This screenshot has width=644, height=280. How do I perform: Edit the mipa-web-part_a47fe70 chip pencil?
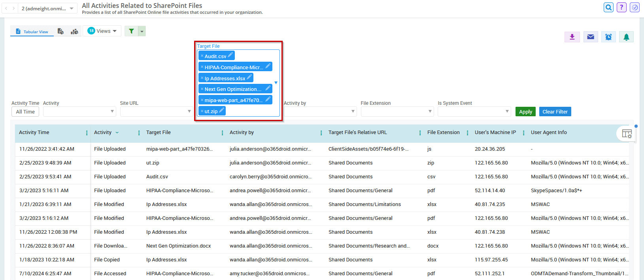coord(268,99)
